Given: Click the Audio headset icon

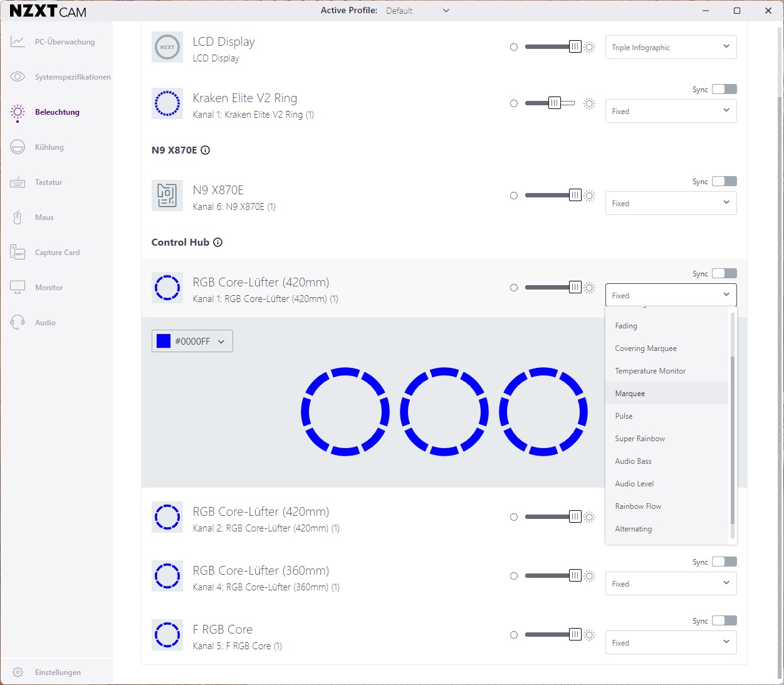Looking at the screenshot, I should (18, 323).
